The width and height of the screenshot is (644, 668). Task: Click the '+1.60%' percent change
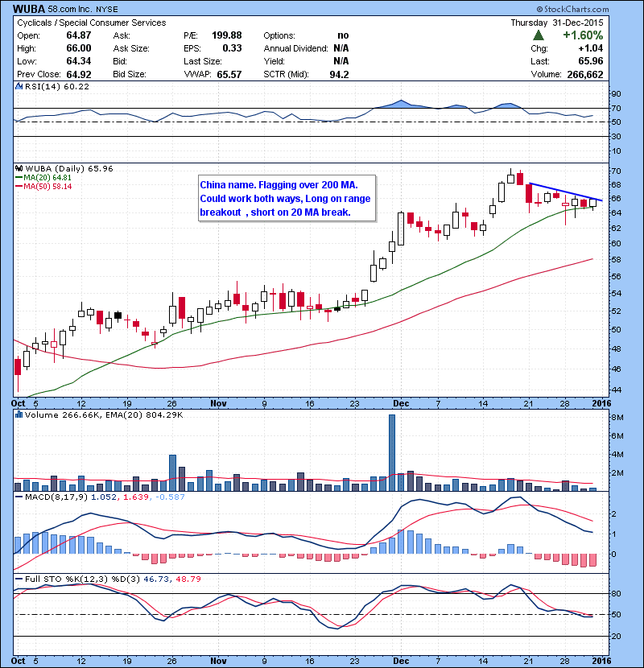click(x=583, y=35)
